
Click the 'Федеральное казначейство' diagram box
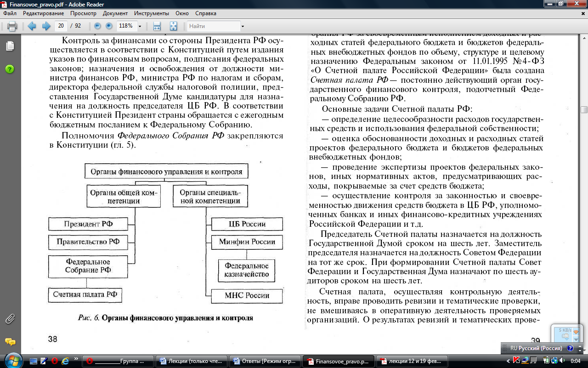(x=247, y=270)
